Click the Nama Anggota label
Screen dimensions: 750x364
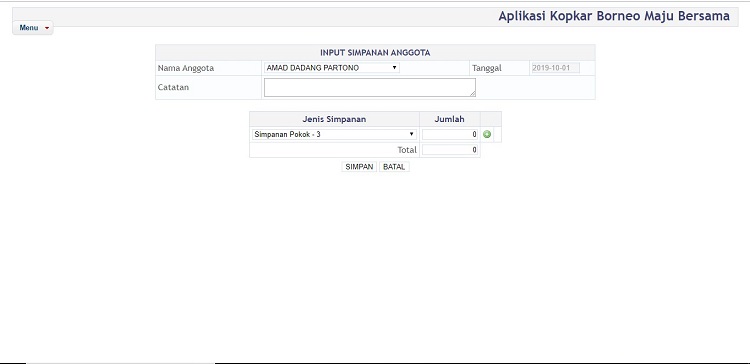[186, 68]
